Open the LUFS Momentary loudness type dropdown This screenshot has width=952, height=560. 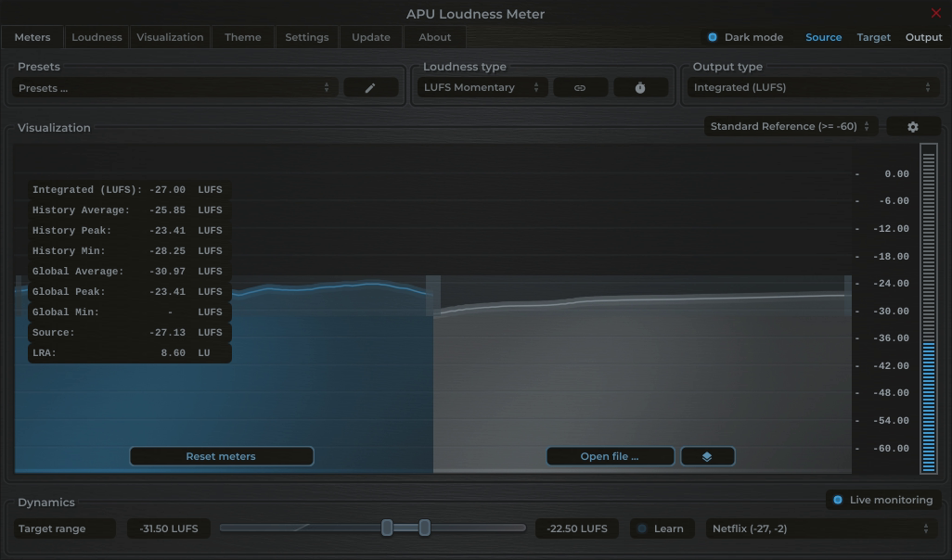pos(482,86)
